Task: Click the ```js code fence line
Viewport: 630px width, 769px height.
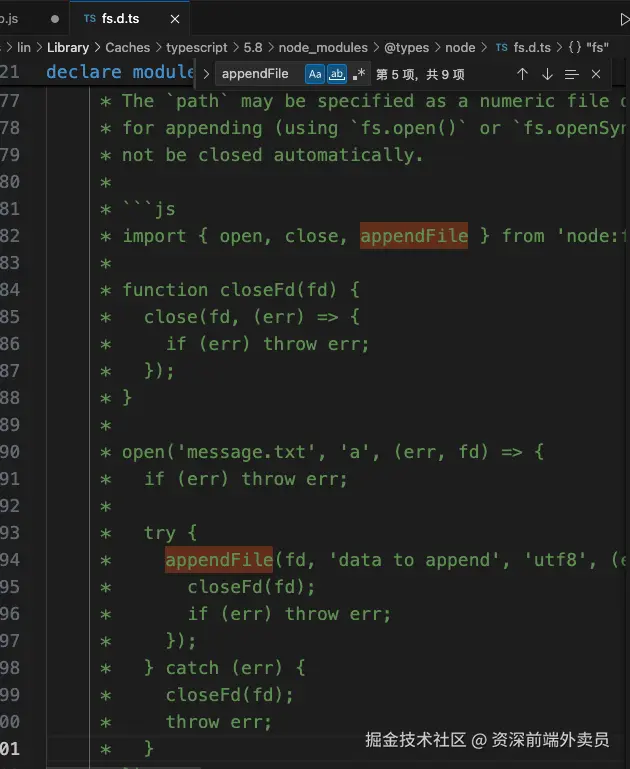Action: pos(149,209)
